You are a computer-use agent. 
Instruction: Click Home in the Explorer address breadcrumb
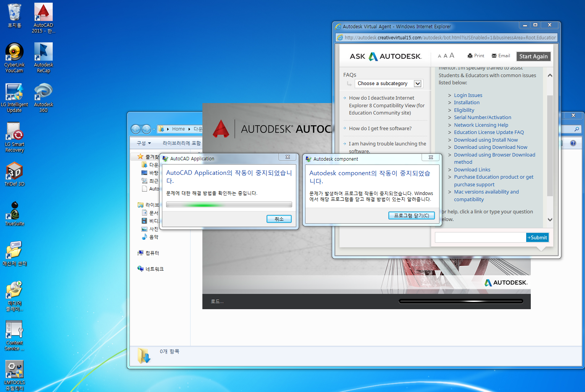coord(178,129)
